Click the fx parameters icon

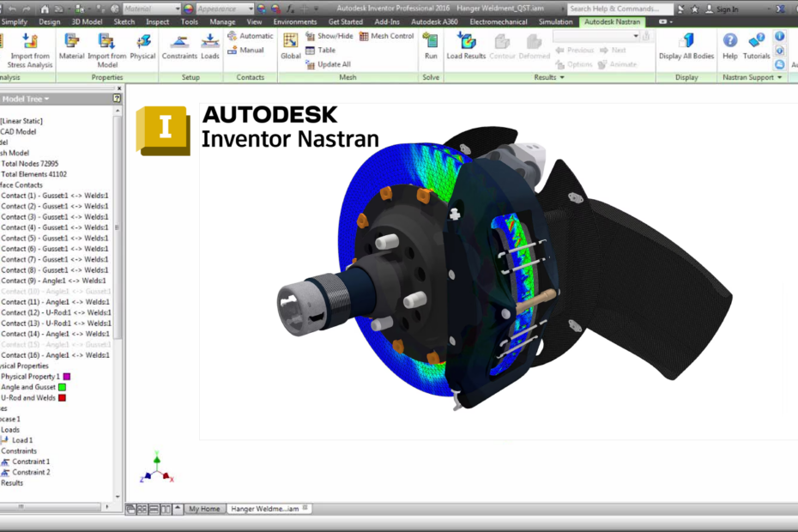(x=290, y=9)
